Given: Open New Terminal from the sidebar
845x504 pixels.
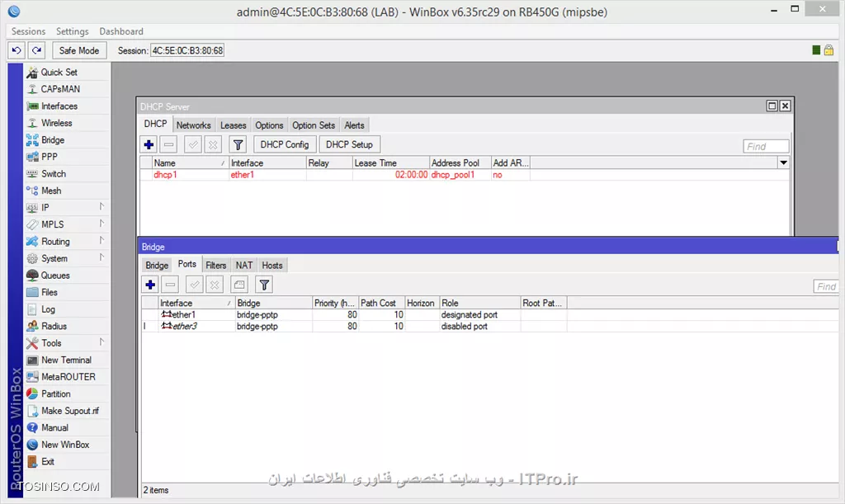Looking at the screenshot, I should pyautogui.click(x=66, y=360).
